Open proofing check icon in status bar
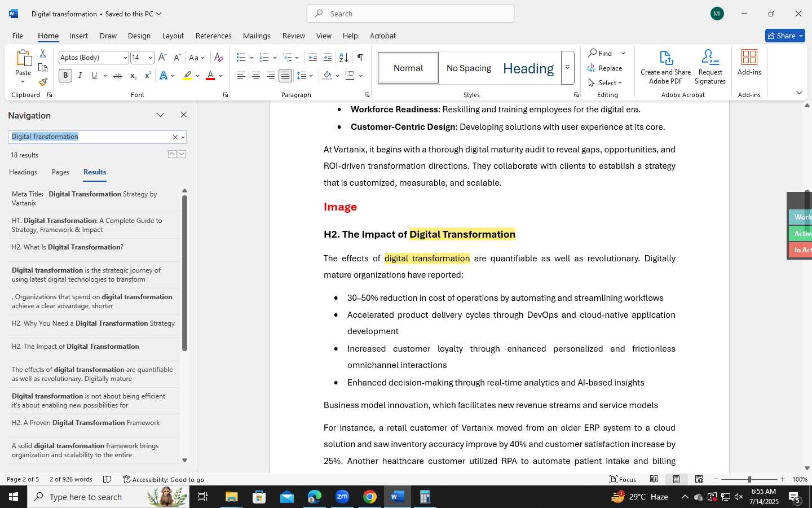Image resolution: width=812 pixels, height=508 pixels. tap(107, 479)
